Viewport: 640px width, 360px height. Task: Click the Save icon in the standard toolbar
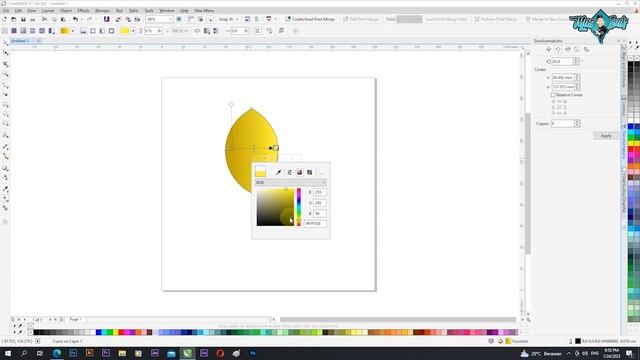pyautogui.click(x=23, y=19)
